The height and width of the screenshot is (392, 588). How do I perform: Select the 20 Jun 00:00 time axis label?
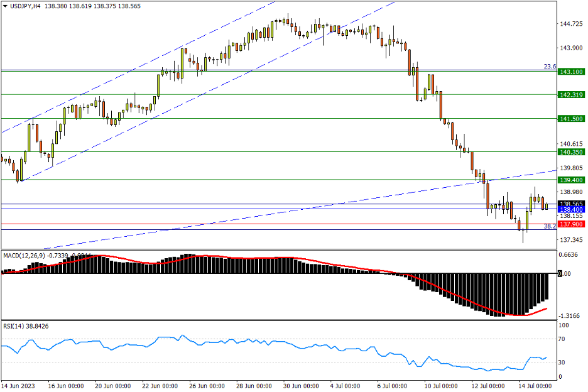(113, 385)
